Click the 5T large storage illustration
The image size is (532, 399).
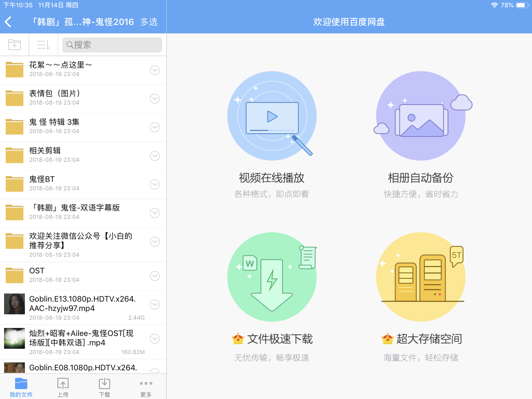(420, 277)
